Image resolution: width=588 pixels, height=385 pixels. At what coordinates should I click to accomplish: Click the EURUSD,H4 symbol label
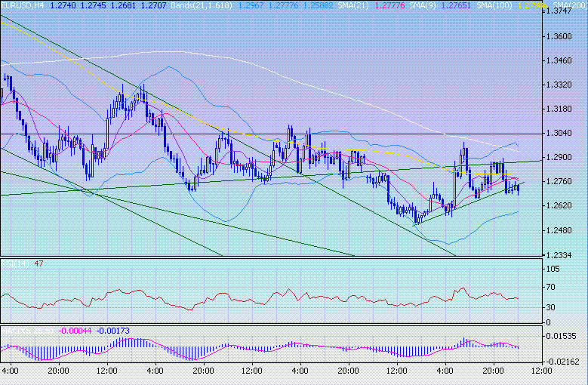23,5
